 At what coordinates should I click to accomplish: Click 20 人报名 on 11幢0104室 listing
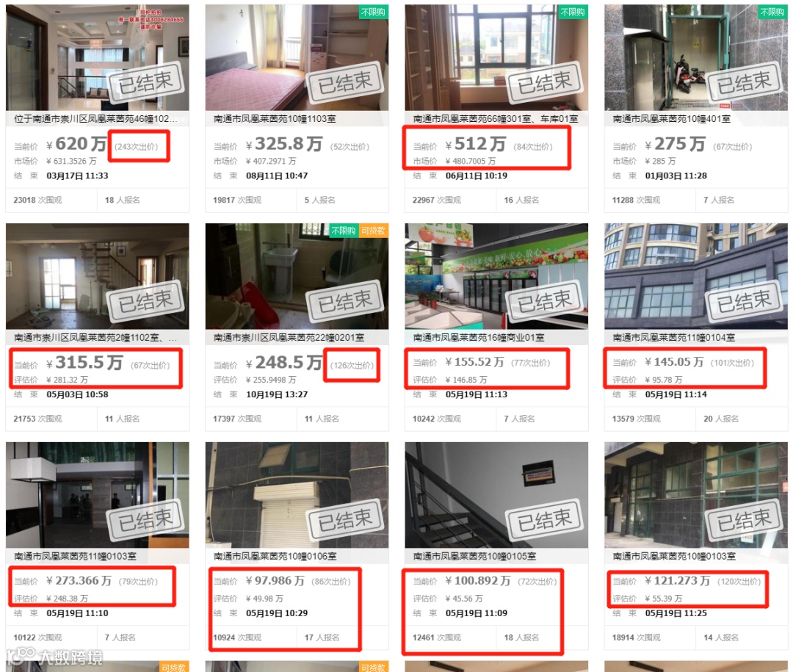(x=721, y=419)
